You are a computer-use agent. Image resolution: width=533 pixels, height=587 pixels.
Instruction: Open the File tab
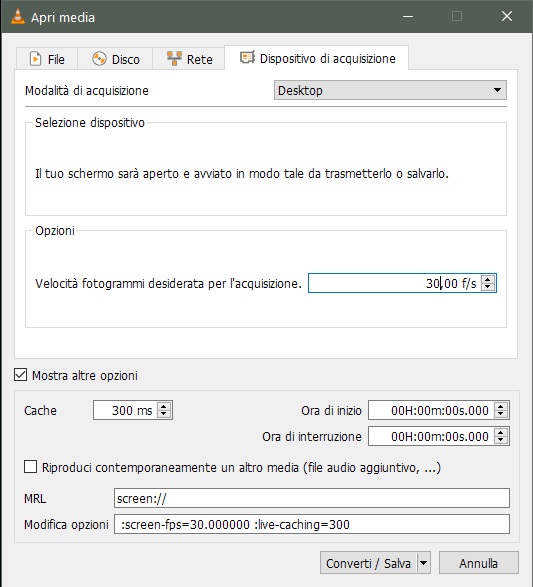[x=47, y=59]
